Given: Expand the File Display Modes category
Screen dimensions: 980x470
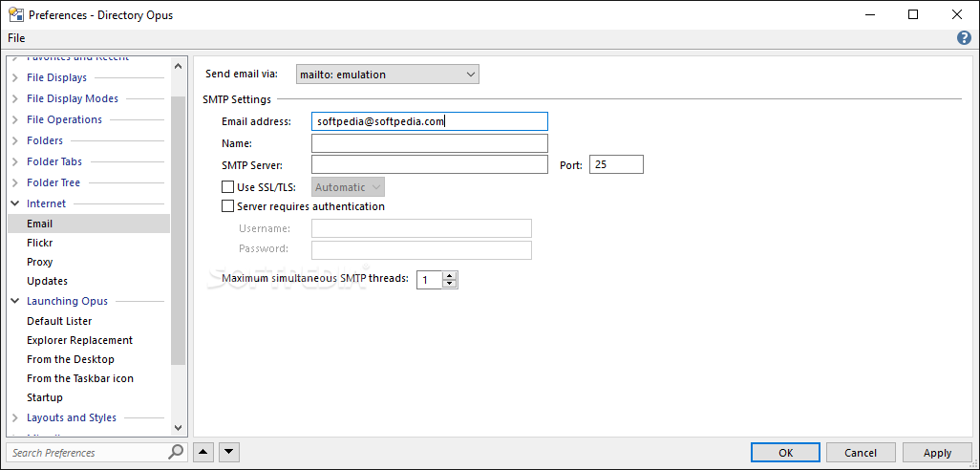Looking at the screenshot, I should 15,98.
